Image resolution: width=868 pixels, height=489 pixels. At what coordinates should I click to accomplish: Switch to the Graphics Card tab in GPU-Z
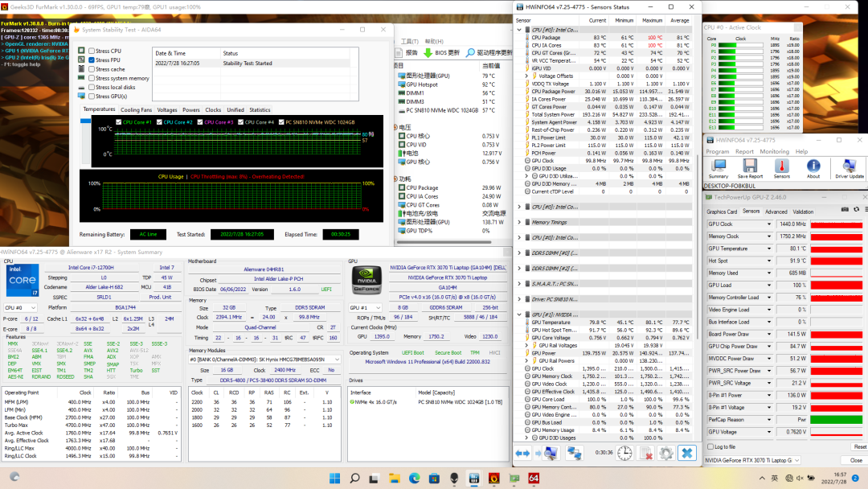tap(722, 212)
